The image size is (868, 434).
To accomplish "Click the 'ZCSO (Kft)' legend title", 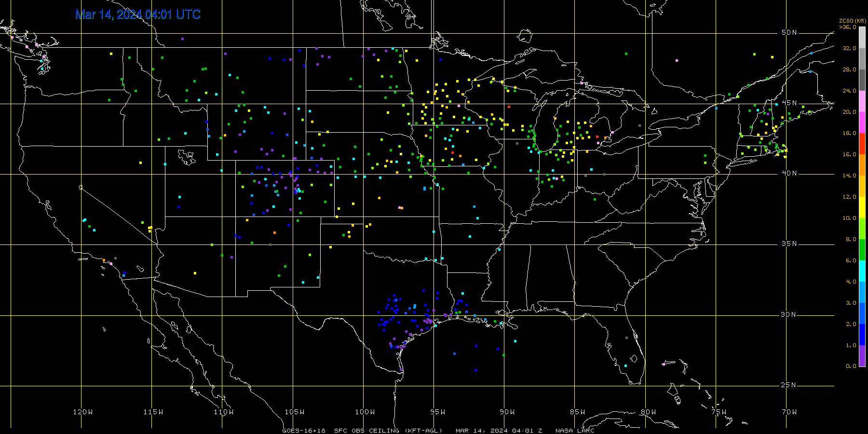I will (x=853, y=21).
